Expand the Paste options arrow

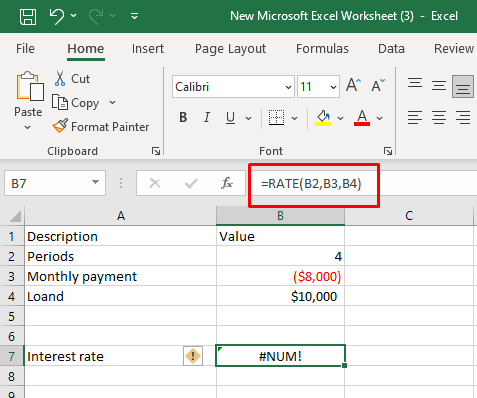(28, 127)
